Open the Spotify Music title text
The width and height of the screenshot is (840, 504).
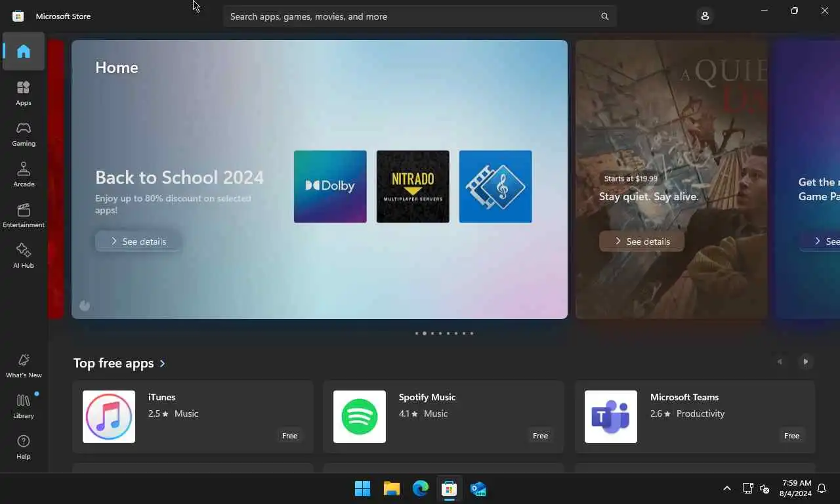pos(427,397)
